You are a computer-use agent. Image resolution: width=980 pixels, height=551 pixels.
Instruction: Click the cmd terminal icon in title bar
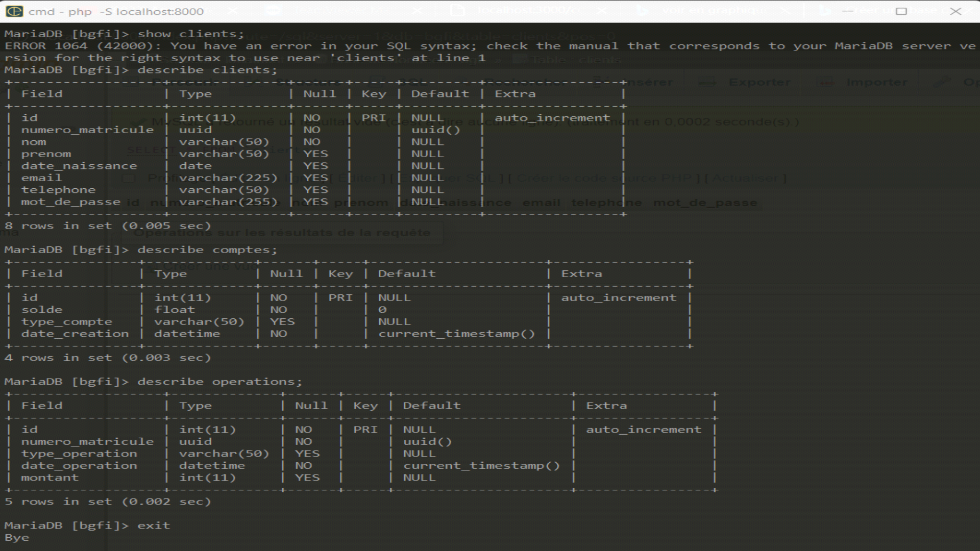tap(14, 11)
